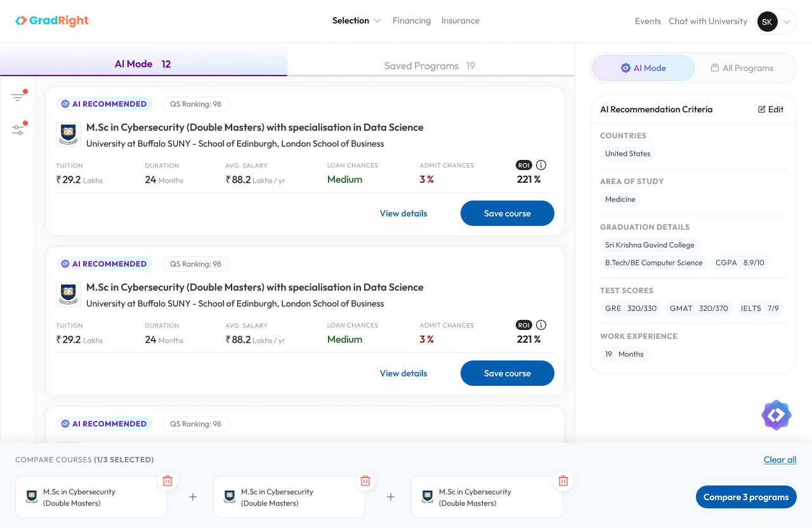This screenshot has height=528, width=812.
Task: Click the university crest in first program card
Action: [69, 135]
